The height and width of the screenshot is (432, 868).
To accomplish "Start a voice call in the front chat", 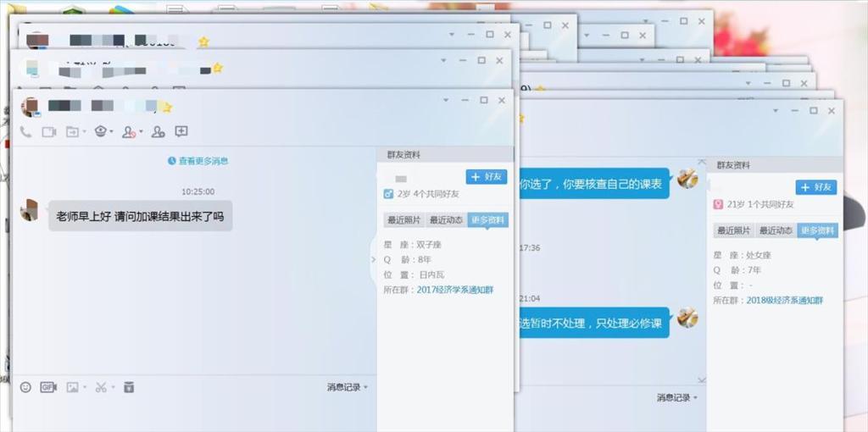I will tap(25, 132).
